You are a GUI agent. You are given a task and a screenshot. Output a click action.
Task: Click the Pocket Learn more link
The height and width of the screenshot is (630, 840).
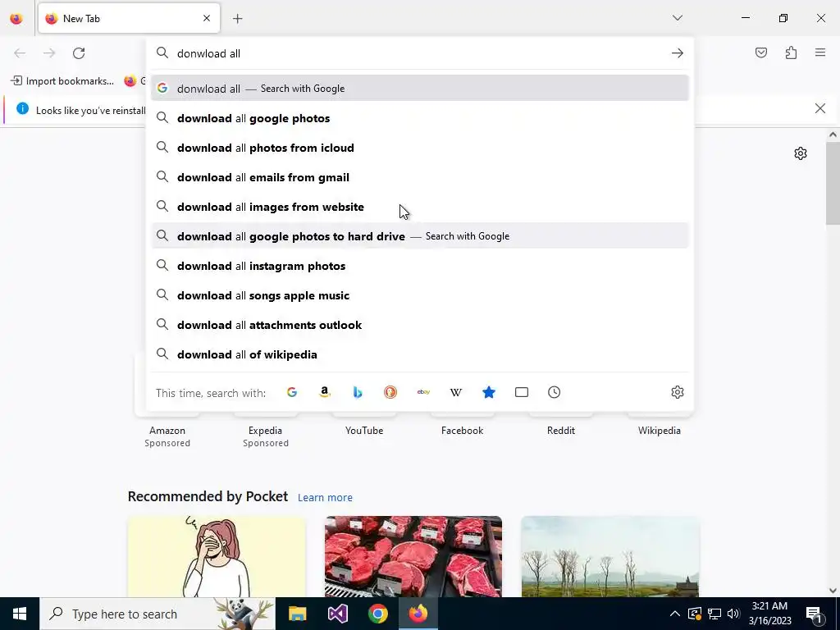325,498
